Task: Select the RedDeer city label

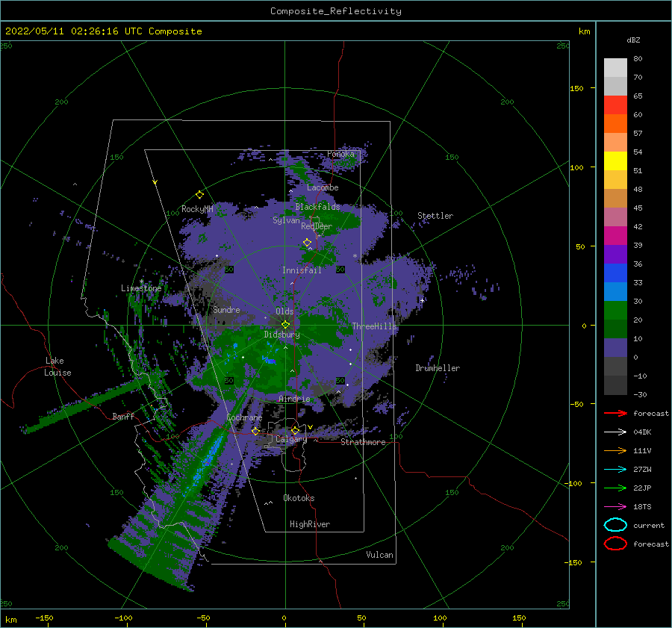Action: point(317,226)
